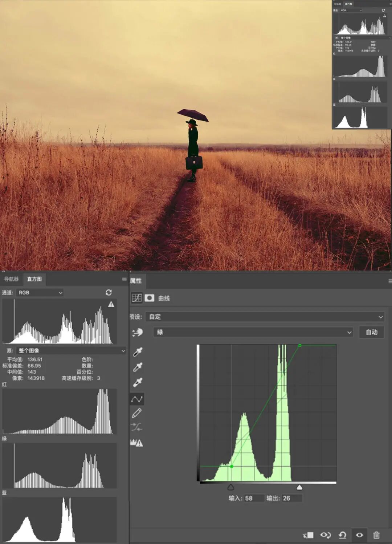
Task: Reset the curves adjustment to defaults
Action: point(342,535)
